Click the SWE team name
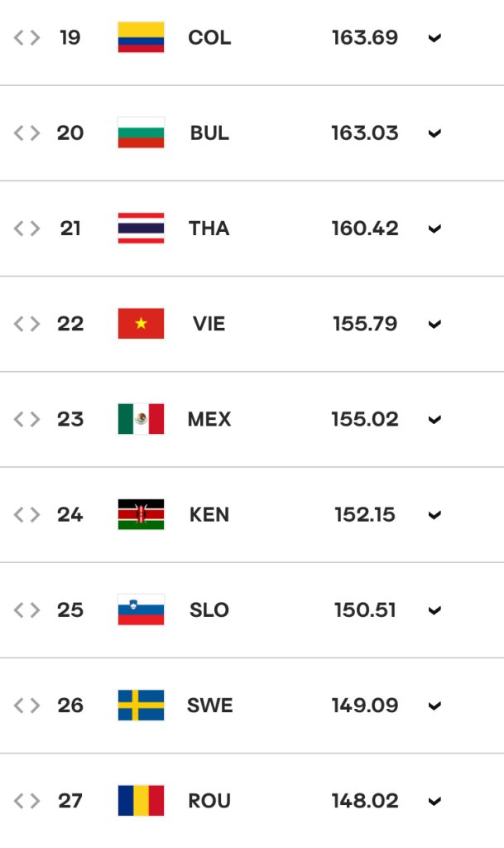Screen dimensions: 504x848 coord(209,706)
